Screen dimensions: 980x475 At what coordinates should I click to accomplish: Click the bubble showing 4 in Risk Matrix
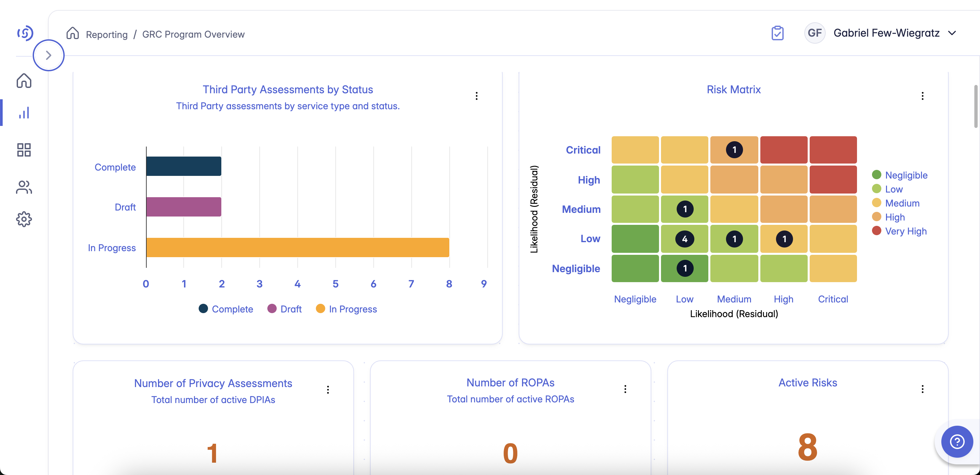coord(684,239)
